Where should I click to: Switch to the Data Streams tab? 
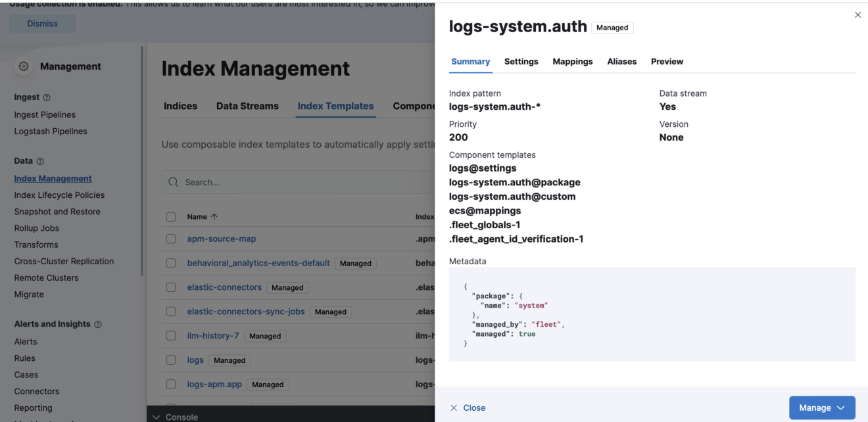click(x=247, y=106)
